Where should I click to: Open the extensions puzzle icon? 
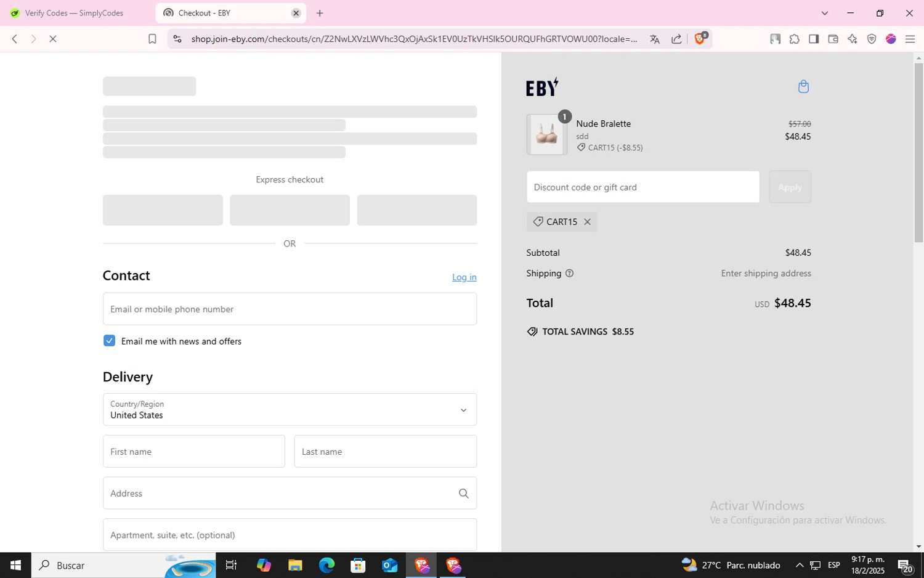[x=795, y=39]
